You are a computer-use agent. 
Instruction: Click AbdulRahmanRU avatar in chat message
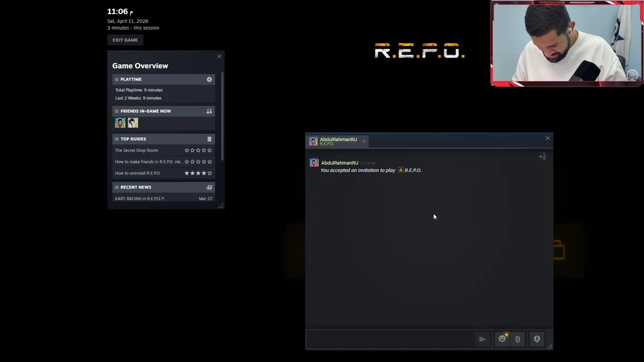[314, 163]
